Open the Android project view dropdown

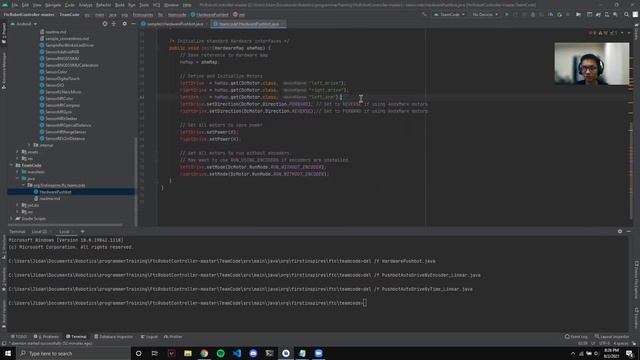24,24
